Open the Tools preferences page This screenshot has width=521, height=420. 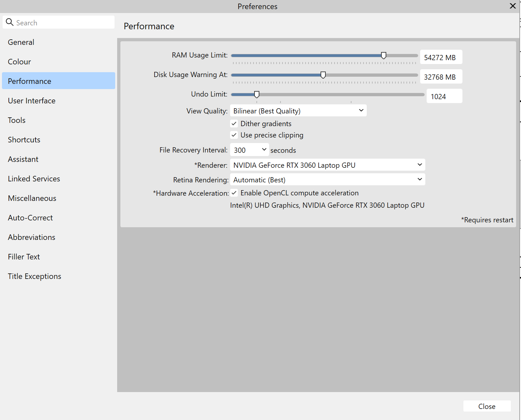coord(17,120)
